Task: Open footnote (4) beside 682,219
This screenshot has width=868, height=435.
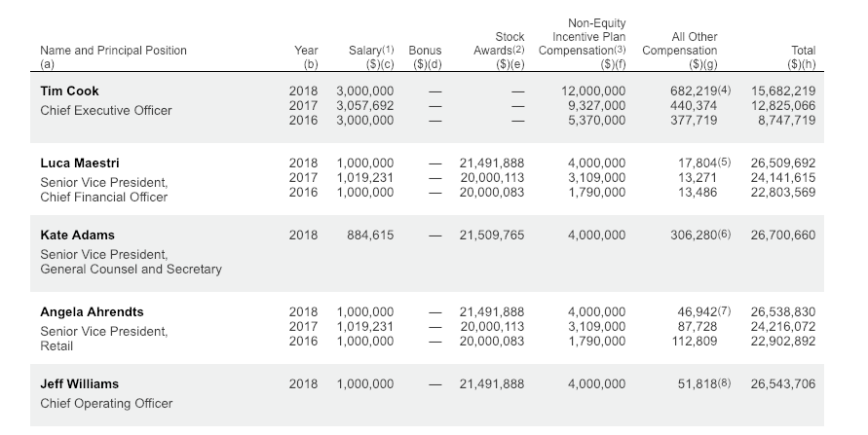Action: point(728,91)
